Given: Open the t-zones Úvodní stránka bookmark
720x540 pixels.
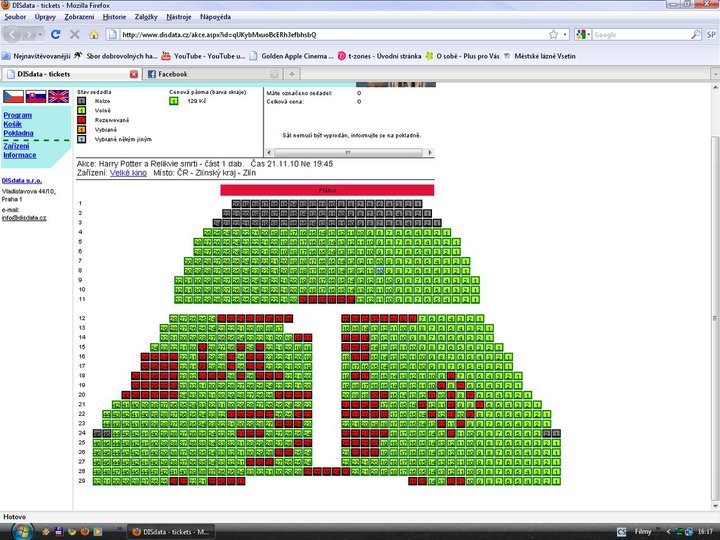Looking at the screenshot, I should coord(379,56).
